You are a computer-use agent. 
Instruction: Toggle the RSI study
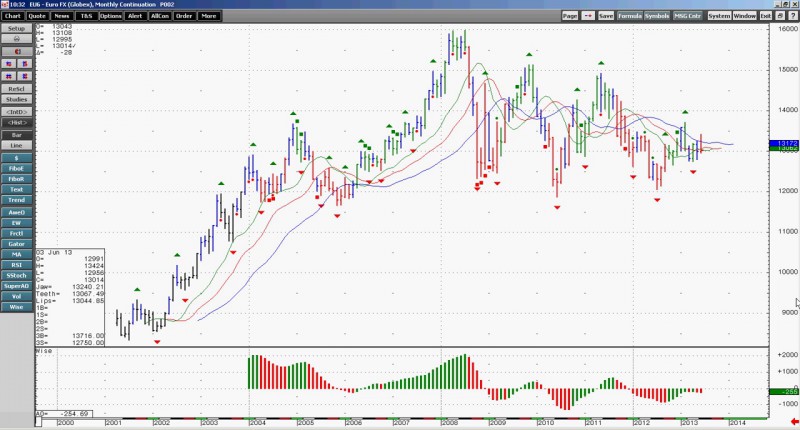(x=16, y=265)
